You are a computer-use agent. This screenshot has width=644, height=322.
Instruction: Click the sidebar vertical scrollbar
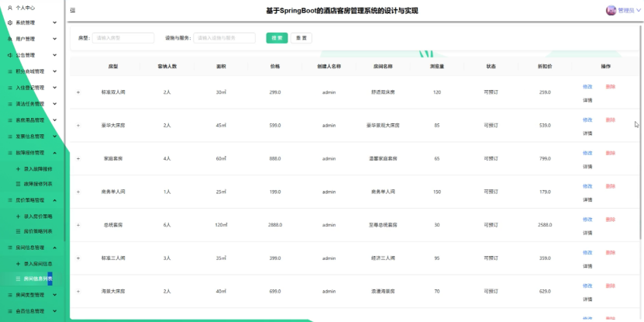coord(64,119)
